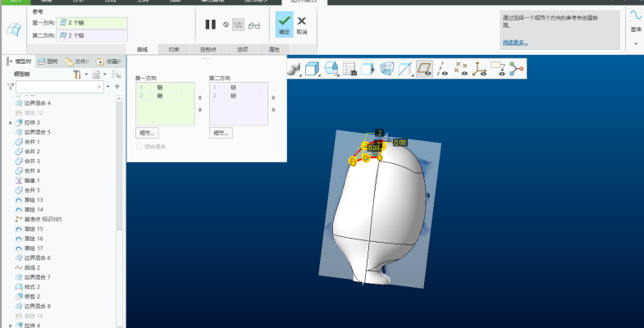Open the 阅读更多... help link
The width and height of the screenshot is (644, 328).
(515, 42)
